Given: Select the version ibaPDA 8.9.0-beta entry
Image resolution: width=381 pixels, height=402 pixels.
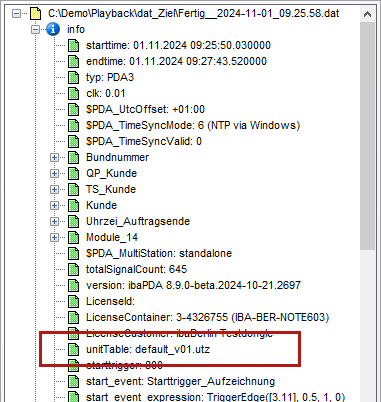Looking at the screenshot, I should 193,285.
